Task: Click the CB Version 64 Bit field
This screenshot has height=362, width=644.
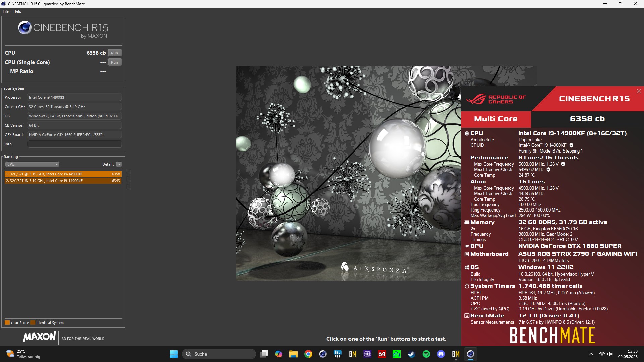Action: pyautogui.click(x=74, y=125)
